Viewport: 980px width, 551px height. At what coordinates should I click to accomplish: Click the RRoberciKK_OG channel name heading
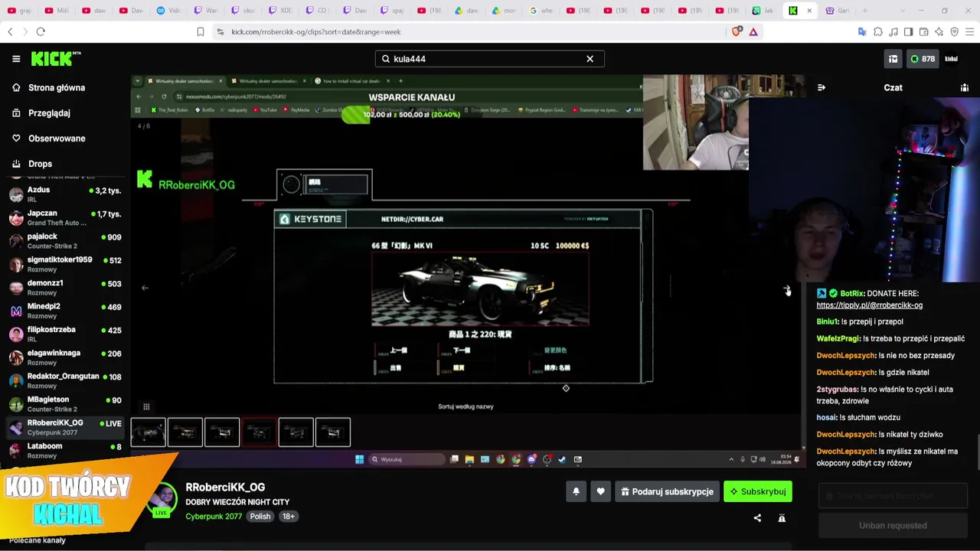click(x=225, y=487)
